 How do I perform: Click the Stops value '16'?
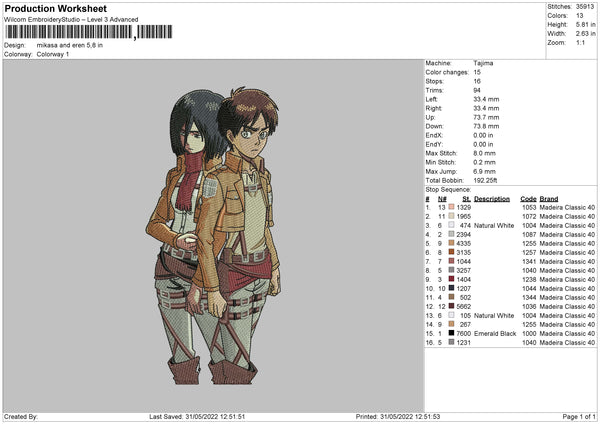point(477,81)
